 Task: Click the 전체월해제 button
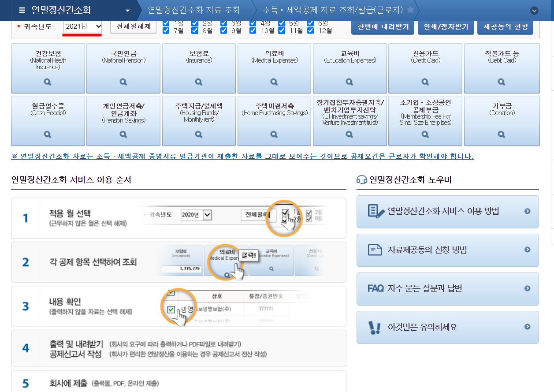coord(133,26)
